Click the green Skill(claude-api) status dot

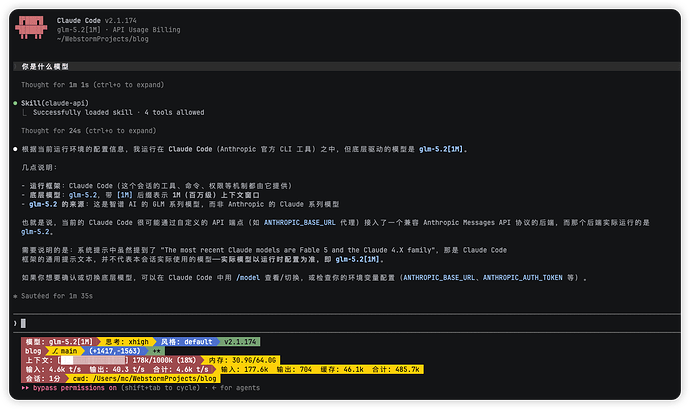(15, 103)
